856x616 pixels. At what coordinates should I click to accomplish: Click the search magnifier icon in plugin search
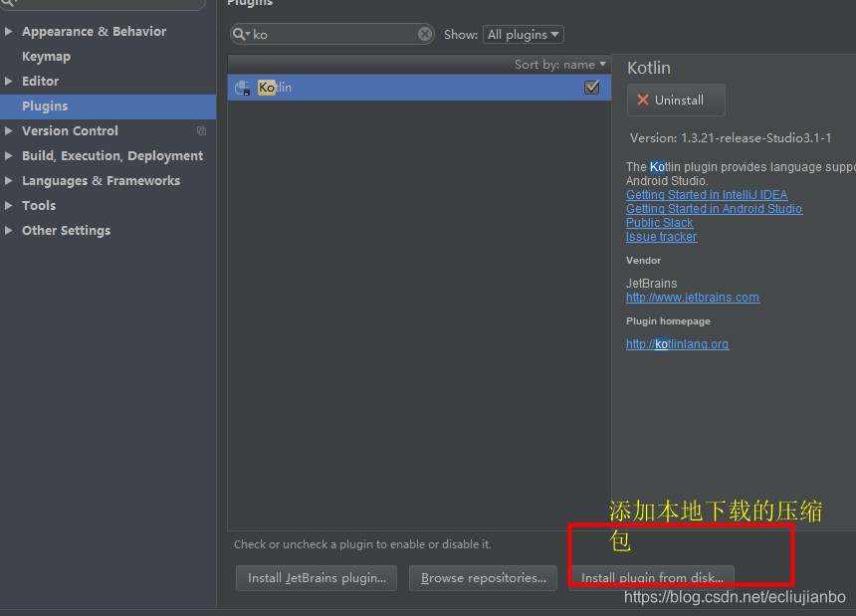tap(239, 35)
